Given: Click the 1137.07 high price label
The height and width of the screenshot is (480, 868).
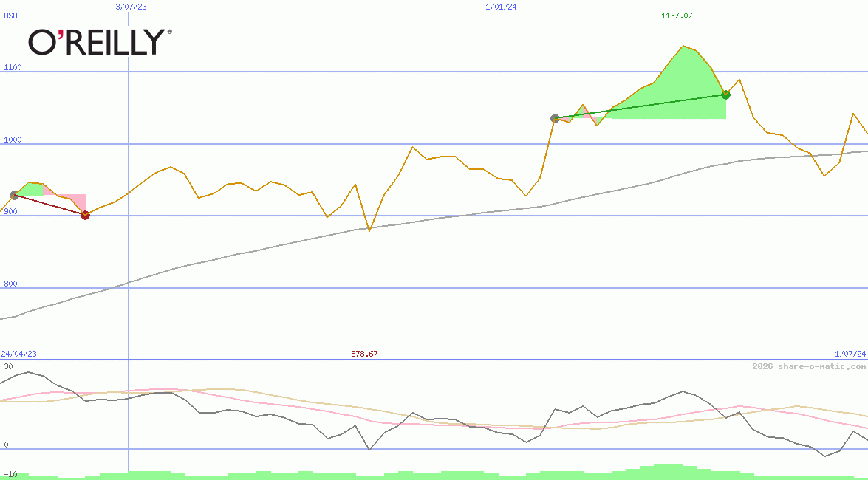Looking at the screenshot, I should [677, 16].
